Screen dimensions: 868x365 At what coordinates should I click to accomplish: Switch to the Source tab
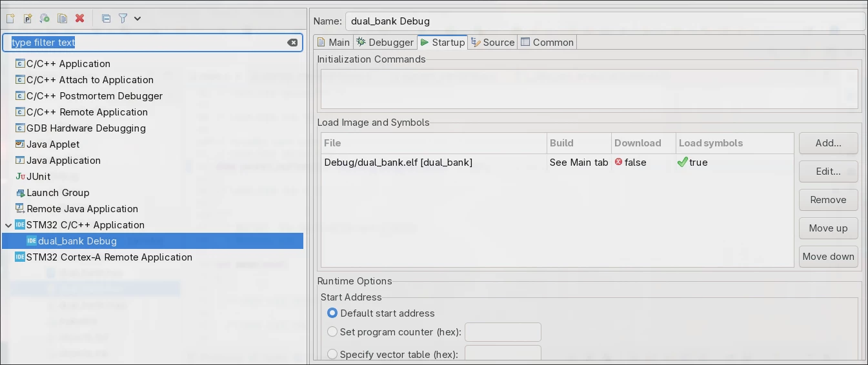493,43
